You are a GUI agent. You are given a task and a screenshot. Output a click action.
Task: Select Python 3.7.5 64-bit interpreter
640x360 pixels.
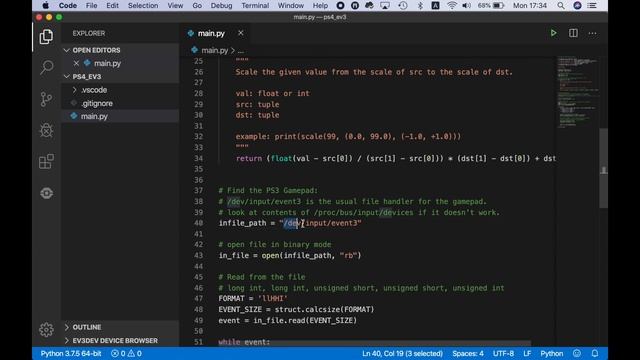[x=71, y=353]
